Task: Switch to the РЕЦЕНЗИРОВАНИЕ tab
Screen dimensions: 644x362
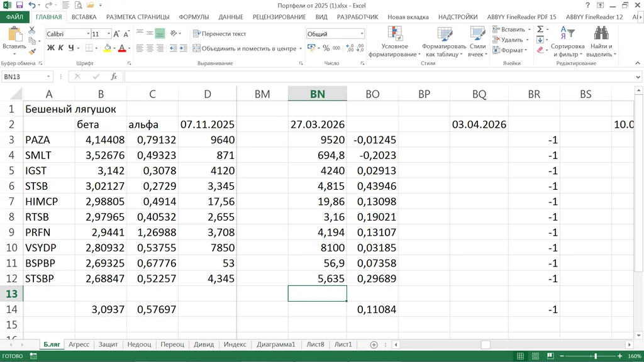Action: [x=279, y=17]
